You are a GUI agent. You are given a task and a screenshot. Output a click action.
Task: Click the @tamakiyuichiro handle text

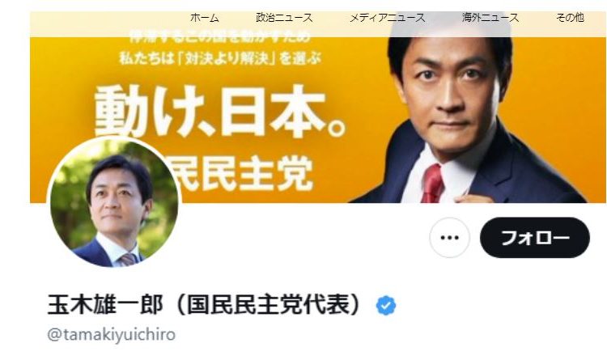pyautogui.click(x=111, y=335)
